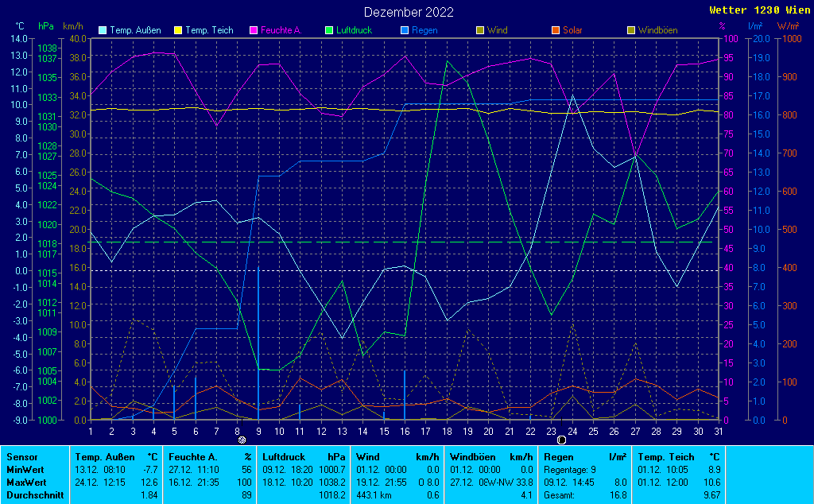Click the 'Wetter 1230 Wien' heading
The width and height of the screenshot is (814, 504).
(759, 10)
